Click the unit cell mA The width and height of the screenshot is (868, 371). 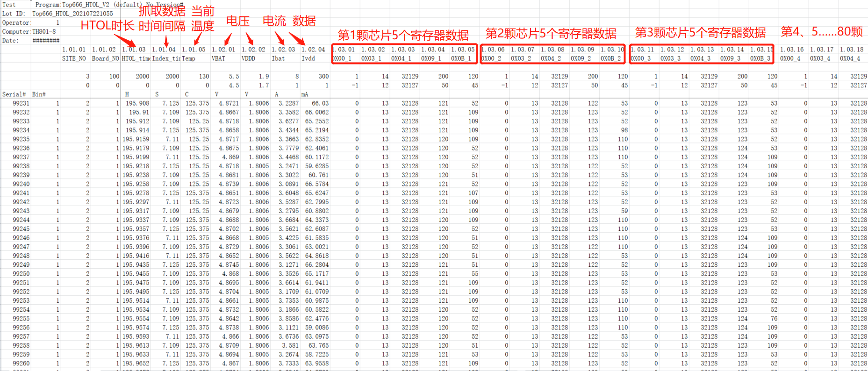click(x=305, y=94)
